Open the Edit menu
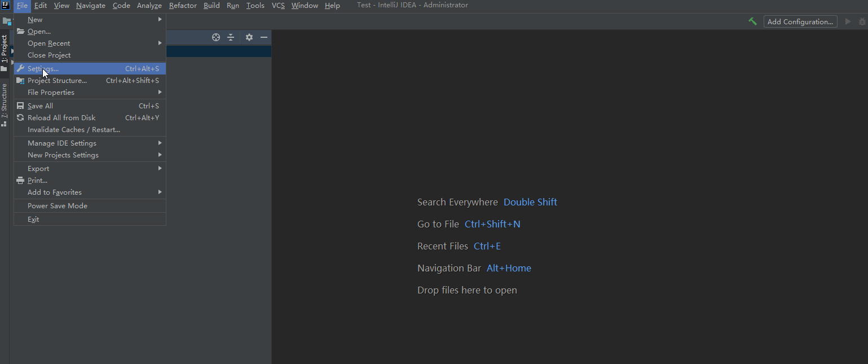This screenshot has height=364, width=868. pyautogui.click(x=41, y=6)
